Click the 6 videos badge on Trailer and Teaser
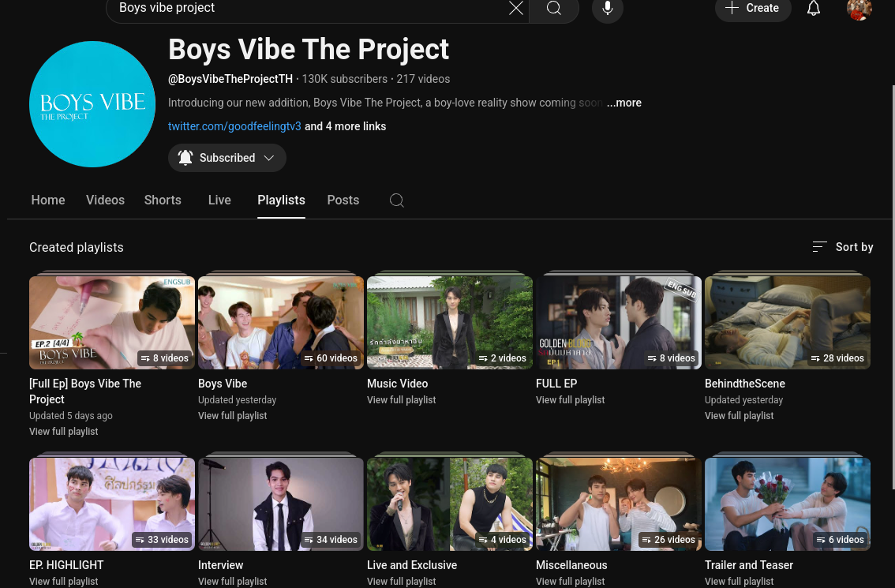Screen dimensions: 895x588 pos(841,540)
